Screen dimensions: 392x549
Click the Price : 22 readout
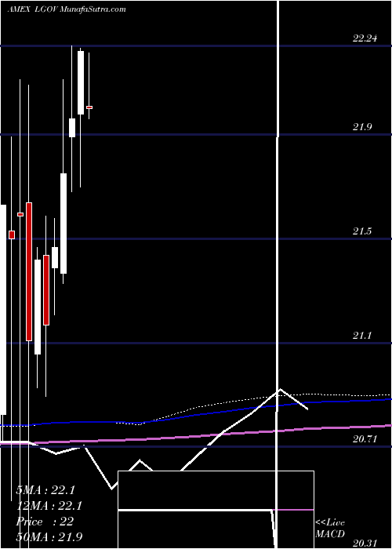pos(45,522)
